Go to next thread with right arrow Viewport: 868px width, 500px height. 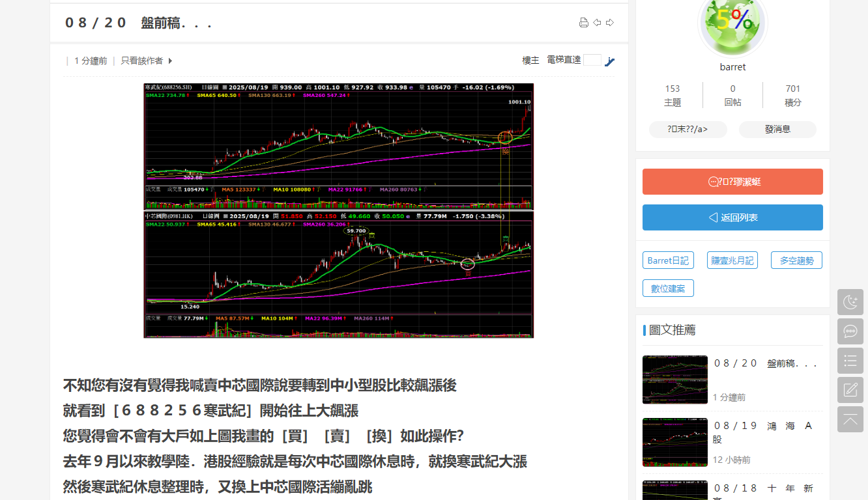(x=610, y=23)
